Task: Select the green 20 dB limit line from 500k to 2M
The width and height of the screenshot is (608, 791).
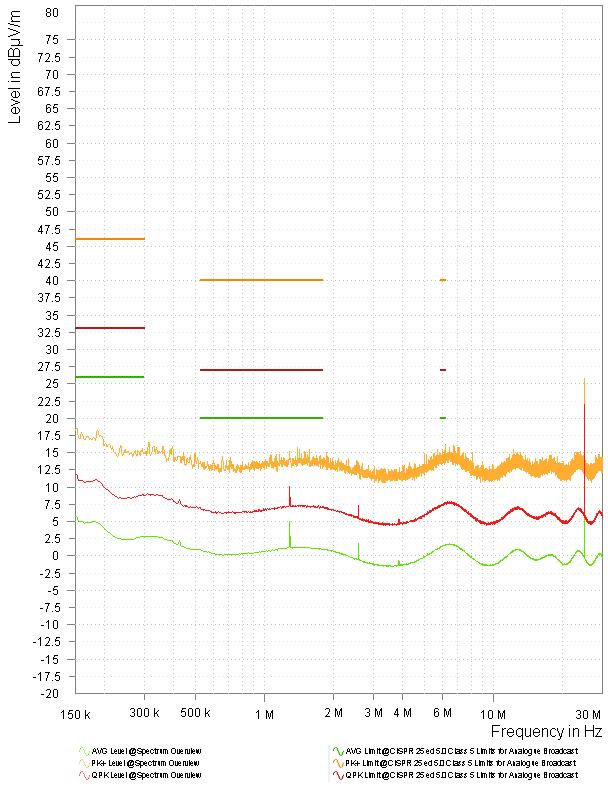Action: tap(261, 418)
